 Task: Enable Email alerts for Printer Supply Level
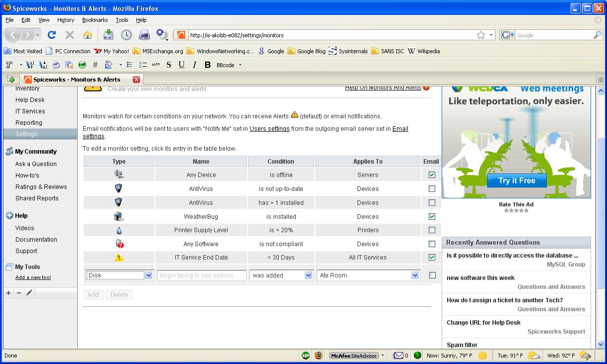[x=432, y=230]
